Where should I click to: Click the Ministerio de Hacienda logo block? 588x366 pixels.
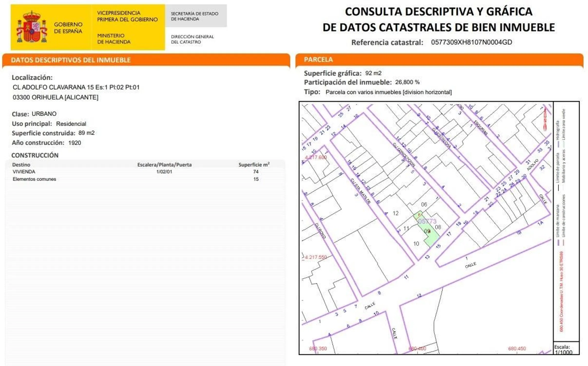tap(114, 39)
